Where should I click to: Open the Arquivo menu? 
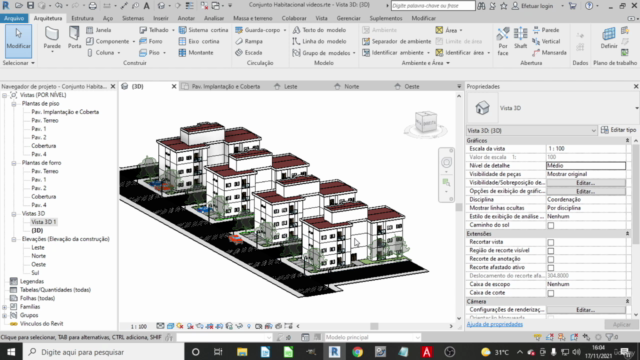(x=14, y=18)
